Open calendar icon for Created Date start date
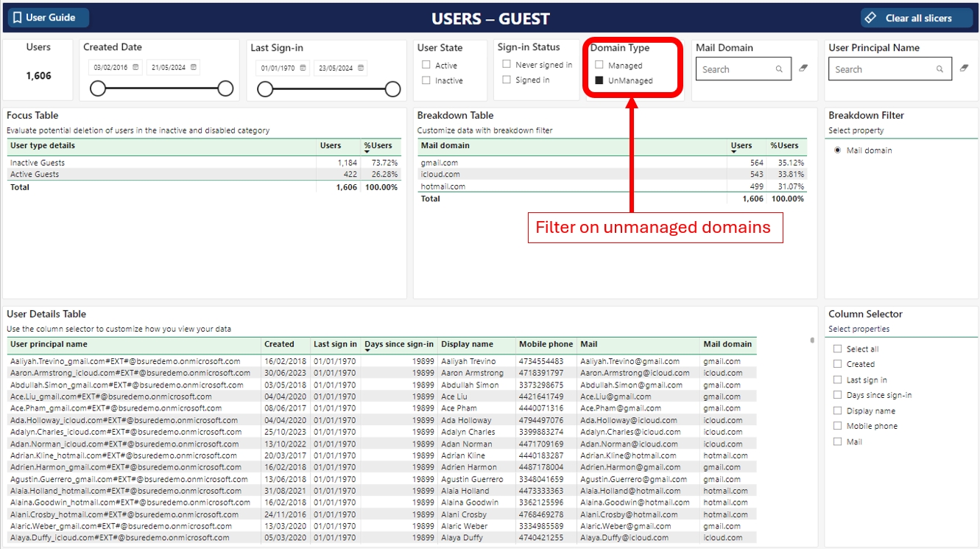This screenshot has width=980, height=549. click(136, 68)
